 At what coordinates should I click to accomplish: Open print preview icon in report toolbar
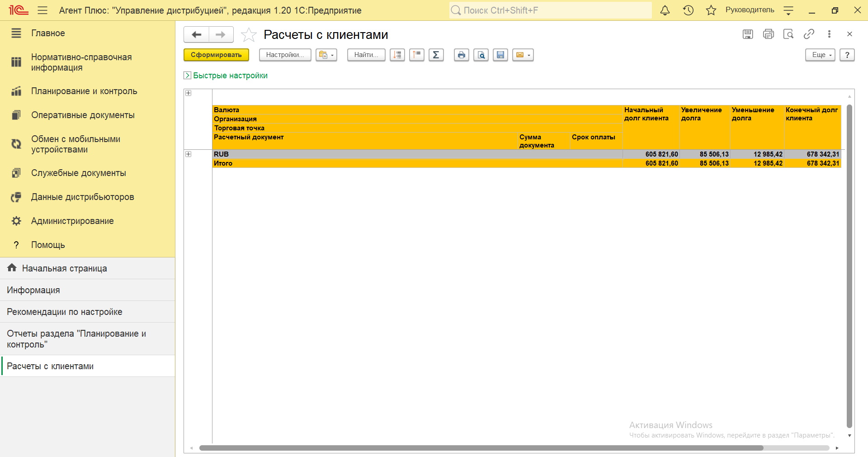pos(481,55)
